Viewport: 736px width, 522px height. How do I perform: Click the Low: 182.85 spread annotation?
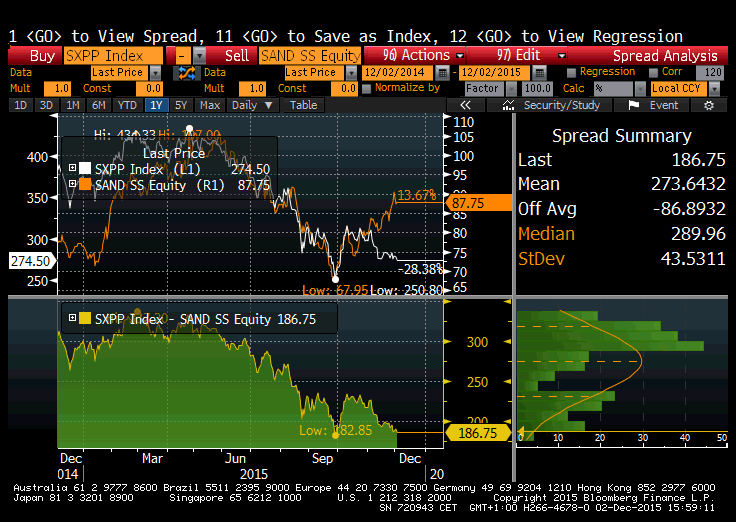point(336,430)
